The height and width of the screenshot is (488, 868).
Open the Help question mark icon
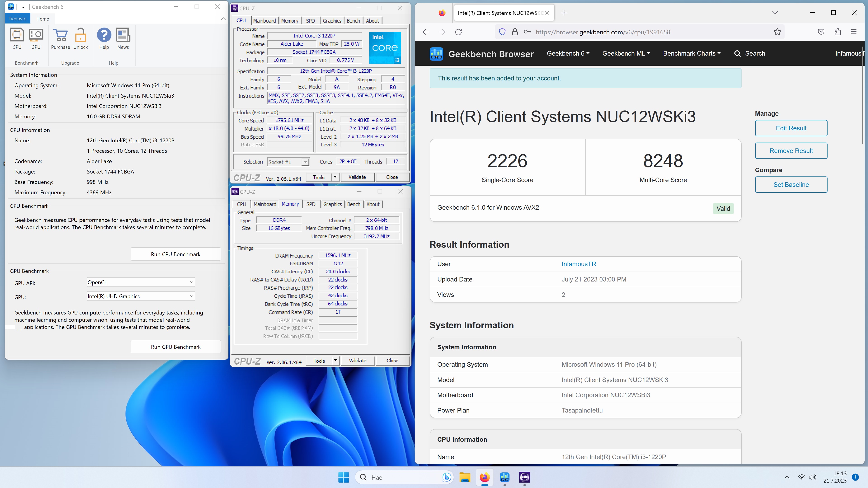pyautogui.click(x=104, y=38)
